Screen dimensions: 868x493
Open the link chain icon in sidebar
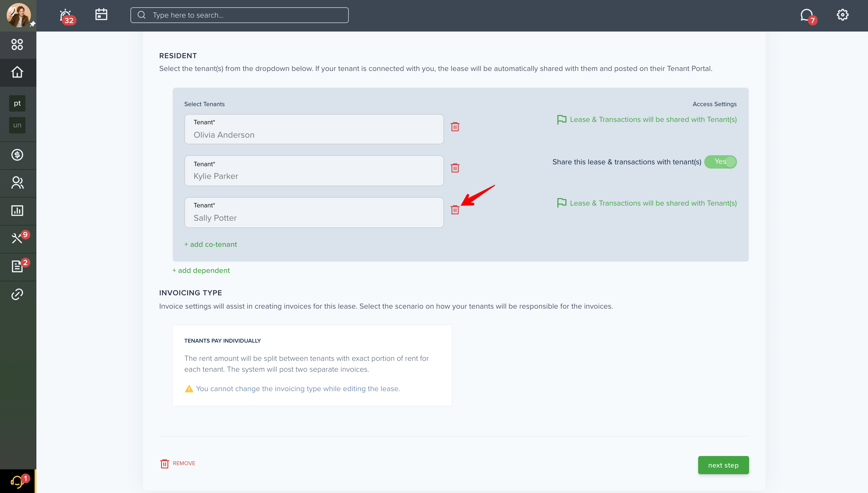(17, 294)
